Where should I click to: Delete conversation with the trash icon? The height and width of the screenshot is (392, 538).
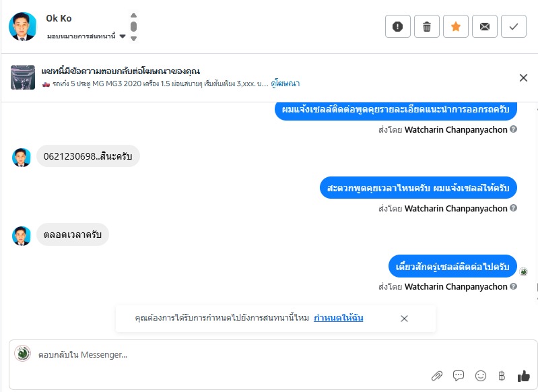(x=427, y=26)
